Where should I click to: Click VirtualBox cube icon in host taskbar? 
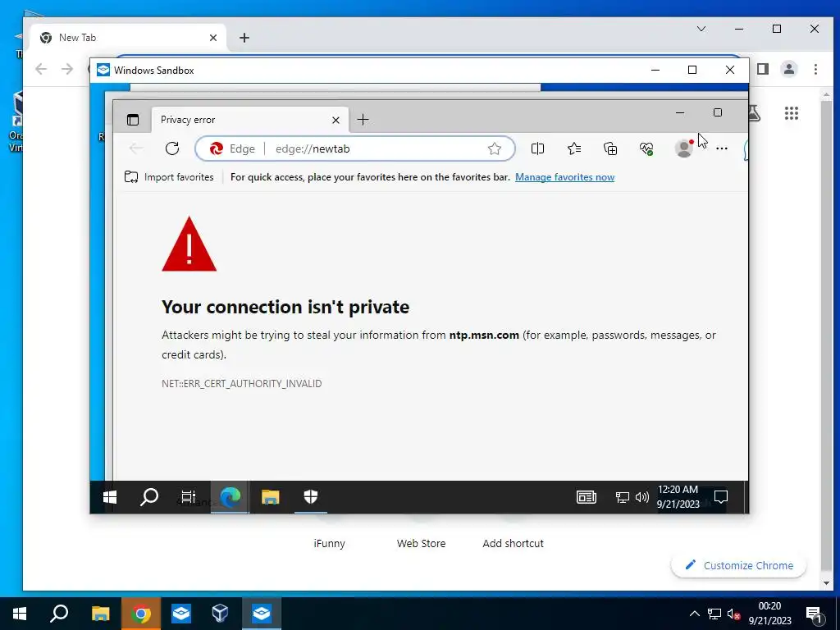[220, 614]
